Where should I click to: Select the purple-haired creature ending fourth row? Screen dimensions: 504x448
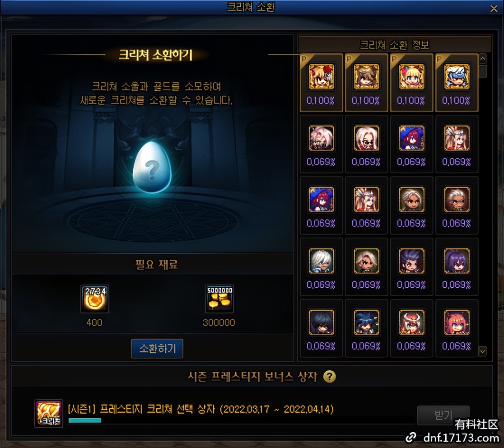click(457, 261)
